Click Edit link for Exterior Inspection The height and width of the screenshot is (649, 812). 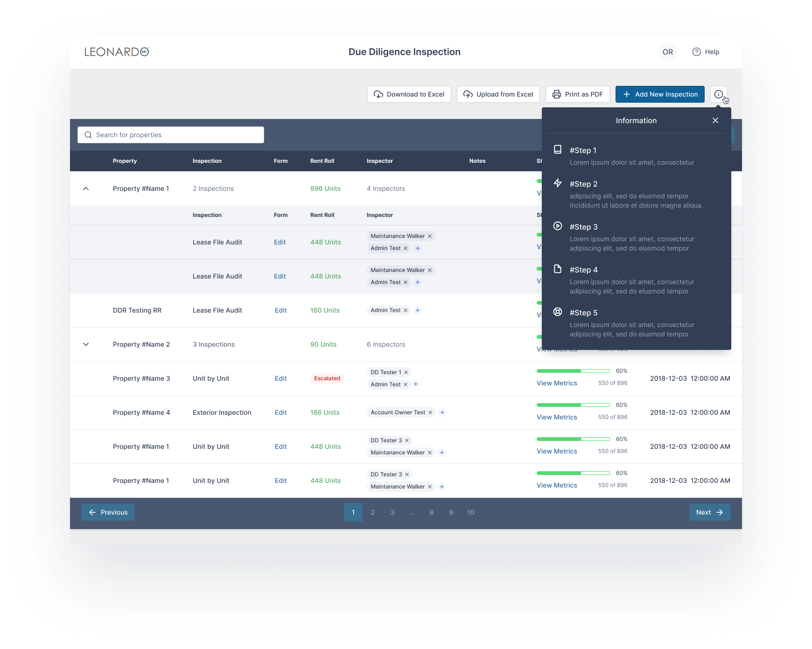[x=280, y=412]
